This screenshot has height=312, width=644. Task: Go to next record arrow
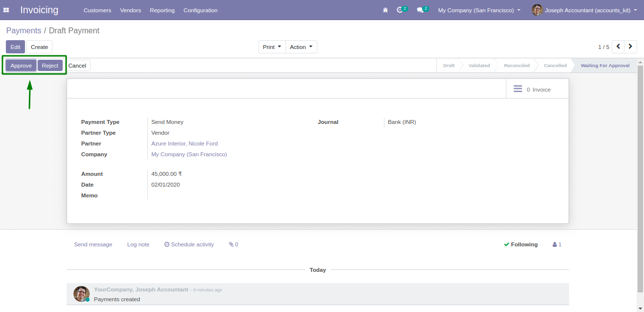[x=631, y=47]
